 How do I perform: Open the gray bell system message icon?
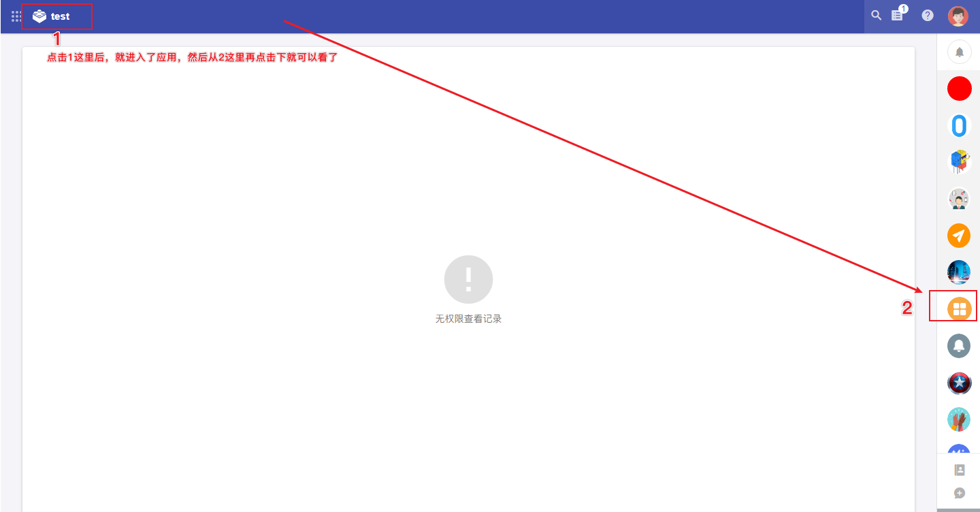pyautogui.click(x=959, y=346)
